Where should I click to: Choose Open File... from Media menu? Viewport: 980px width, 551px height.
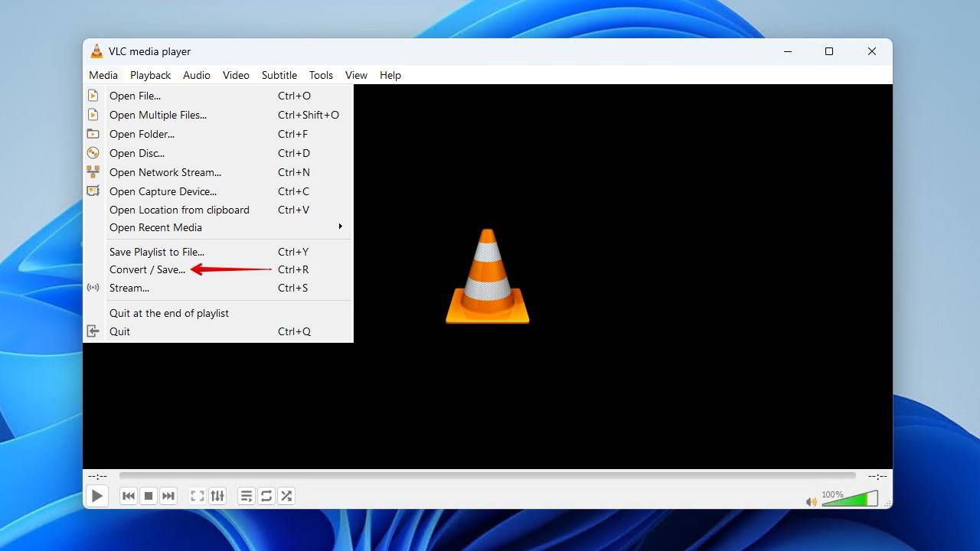coord(218,96)
